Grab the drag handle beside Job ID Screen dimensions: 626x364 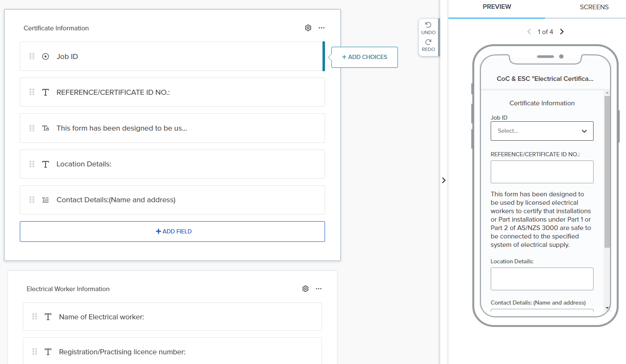click(32, 56)
